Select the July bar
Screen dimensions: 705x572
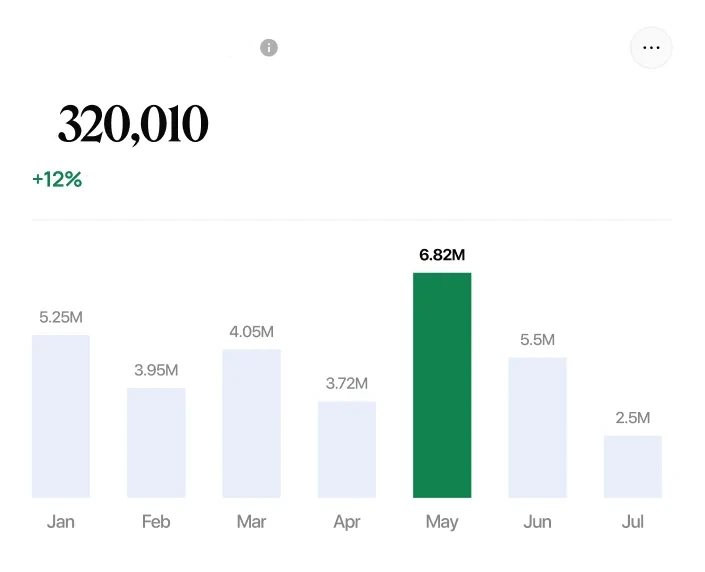[632, 466]
